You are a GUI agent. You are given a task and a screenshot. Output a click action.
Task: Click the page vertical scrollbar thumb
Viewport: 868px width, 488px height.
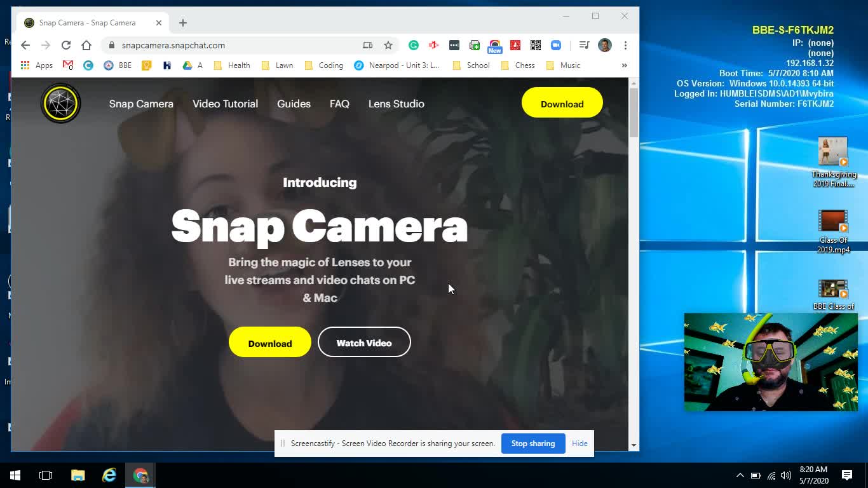click(634, 113)
